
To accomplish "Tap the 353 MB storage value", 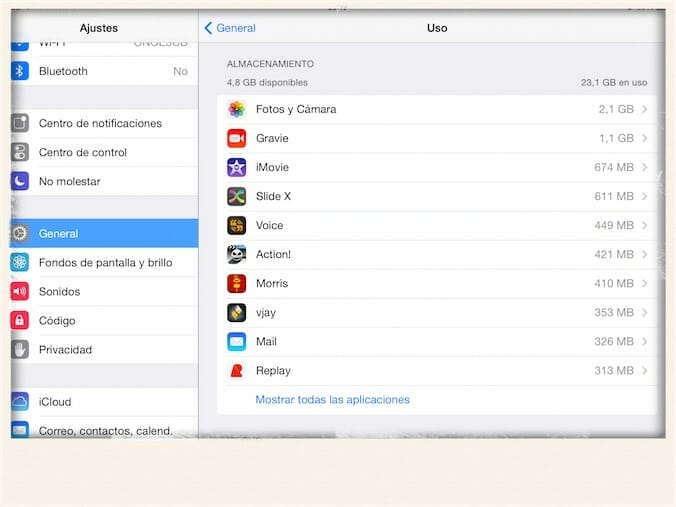I will coord(614,313).
